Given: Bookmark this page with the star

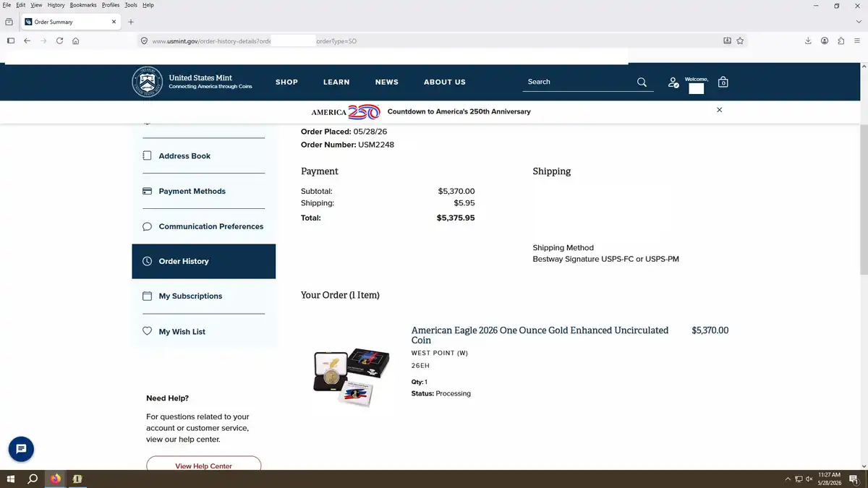Looking at the screenshot, I should 740,41.
